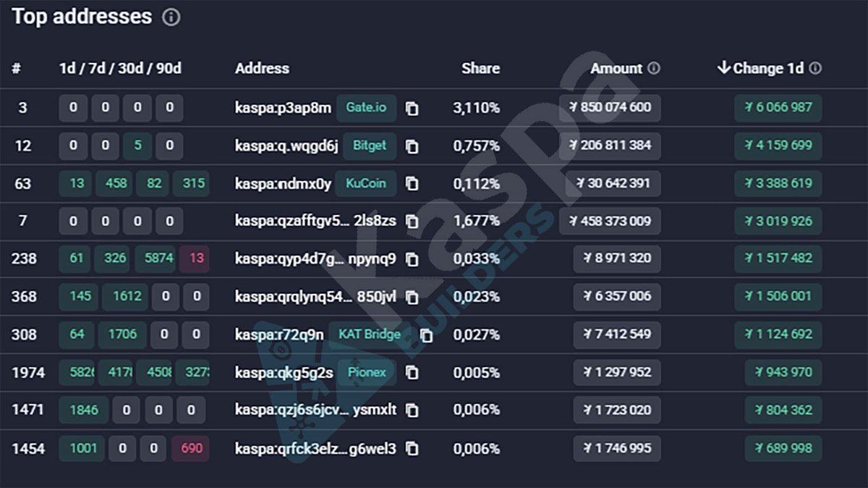Click change value 1 517 482
This screenshot has width=868, height=488.
coord(778,258)
